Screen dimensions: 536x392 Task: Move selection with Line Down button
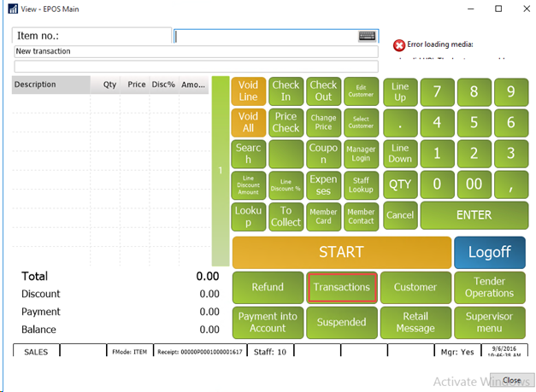pos(400,153)
